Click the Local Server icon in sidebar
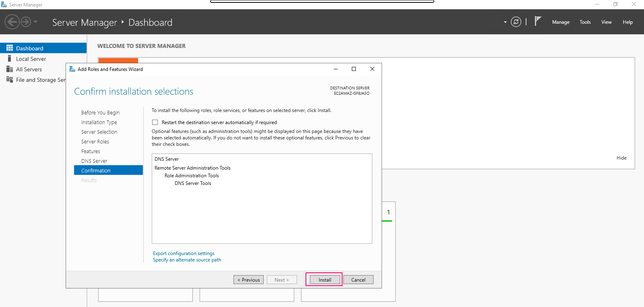The width and height of the screenshot is (644, 307). click(10, 59)
